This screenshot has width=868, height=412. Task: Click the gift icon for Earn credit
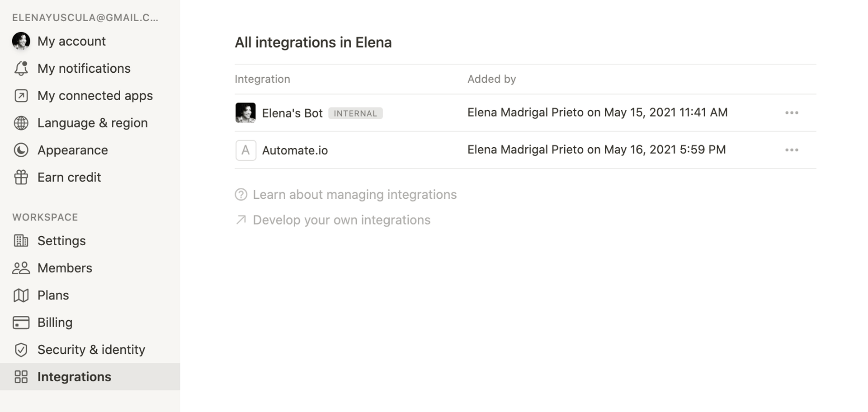tap(21, 177)
